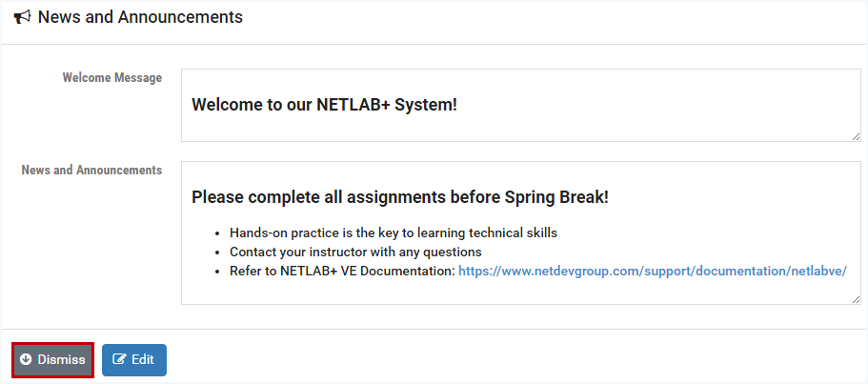Click the "Contact your instructor" bullet line
The image size is (868, 384).
(x=354, y=252)
